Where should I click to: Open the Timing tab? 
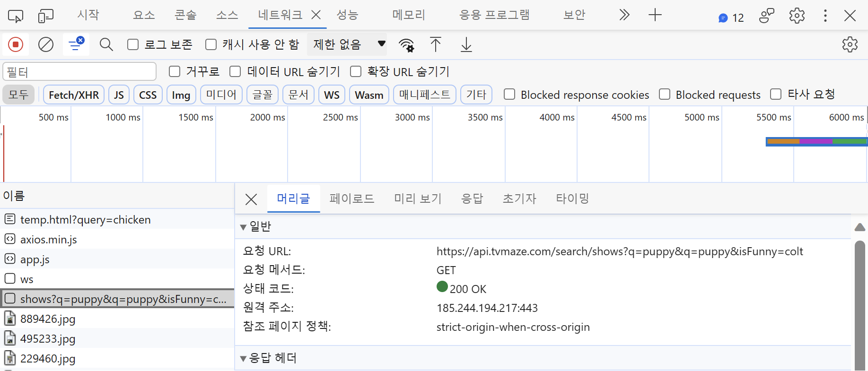(572, 198)
